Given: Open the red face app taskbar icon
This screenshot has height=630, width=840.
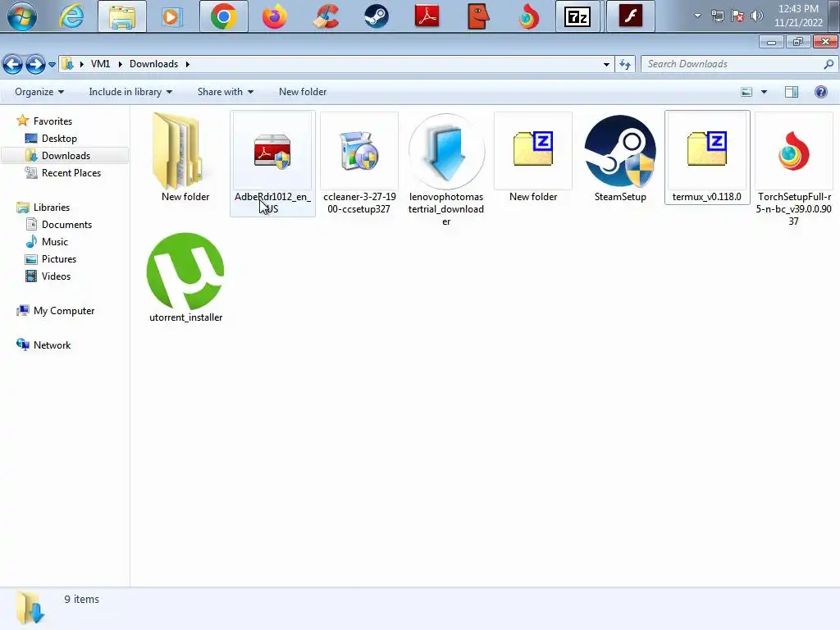Looking at the screenshot, I should 478,16.
